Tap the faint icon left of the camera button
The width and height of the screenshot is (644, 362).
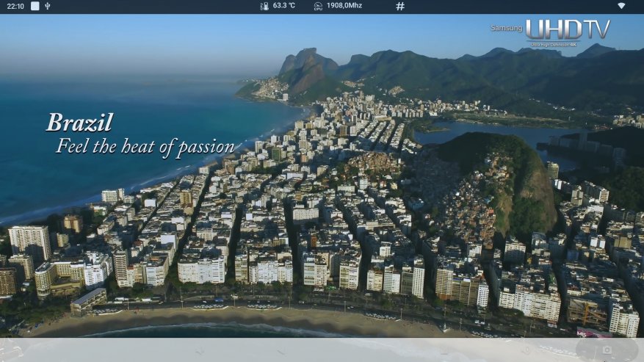525,350
